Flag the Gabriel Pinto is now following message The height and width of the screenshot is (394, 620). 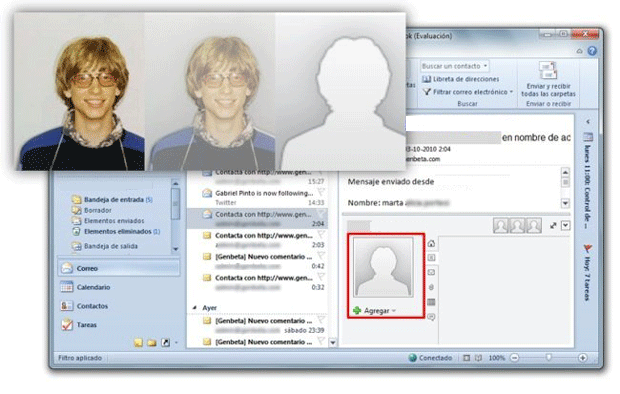(x=321, y=193)
